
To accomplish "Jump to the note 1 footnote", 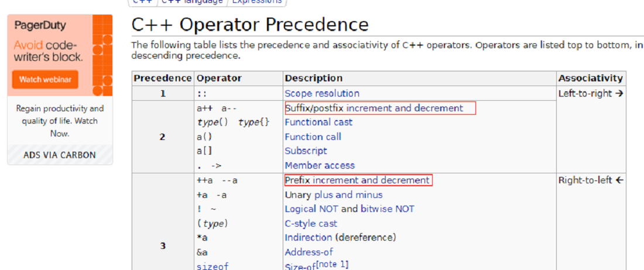I will (333, 264).
